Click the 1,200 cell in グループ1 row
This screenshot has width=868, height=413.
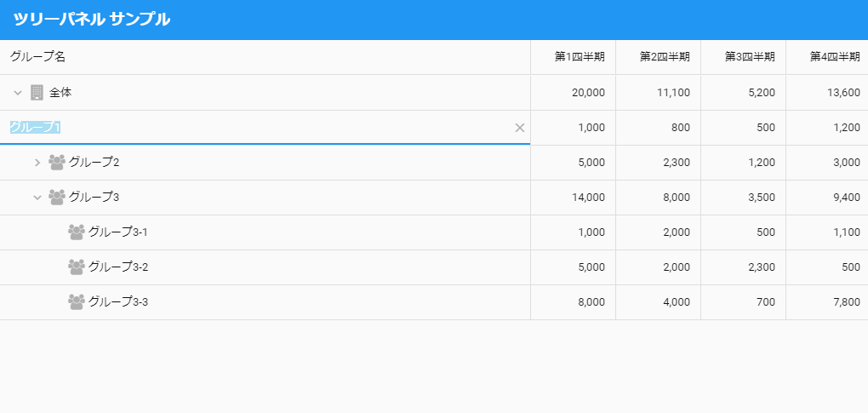[827, 128]
